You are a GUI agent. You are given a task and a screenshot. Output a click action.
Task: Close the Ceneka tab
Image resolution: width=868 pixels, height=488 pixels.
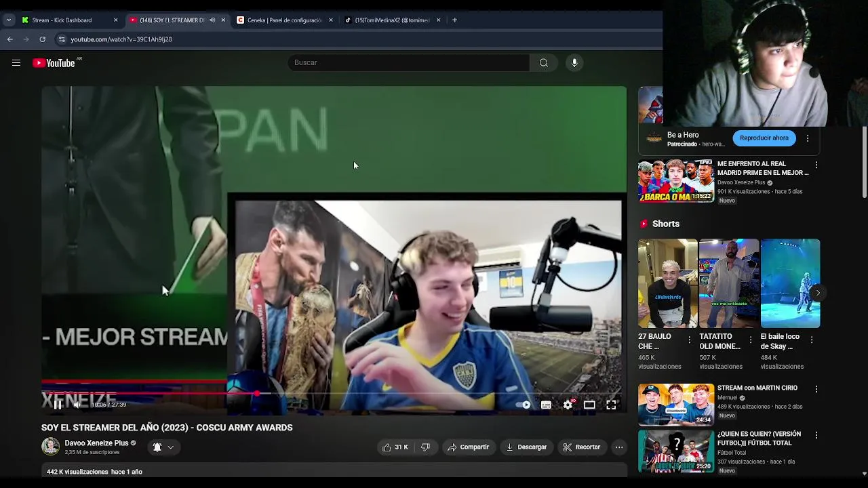331,20
